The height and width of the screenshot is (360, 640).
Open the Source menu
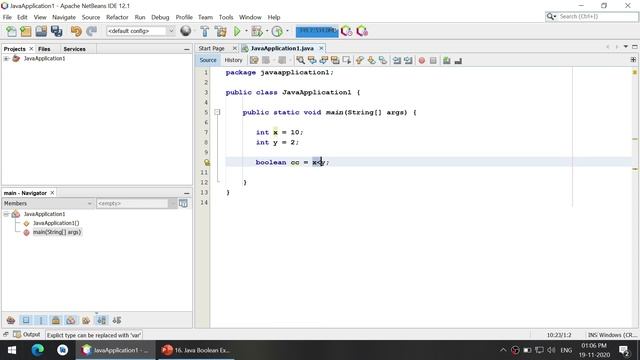[x=91, y=17]
